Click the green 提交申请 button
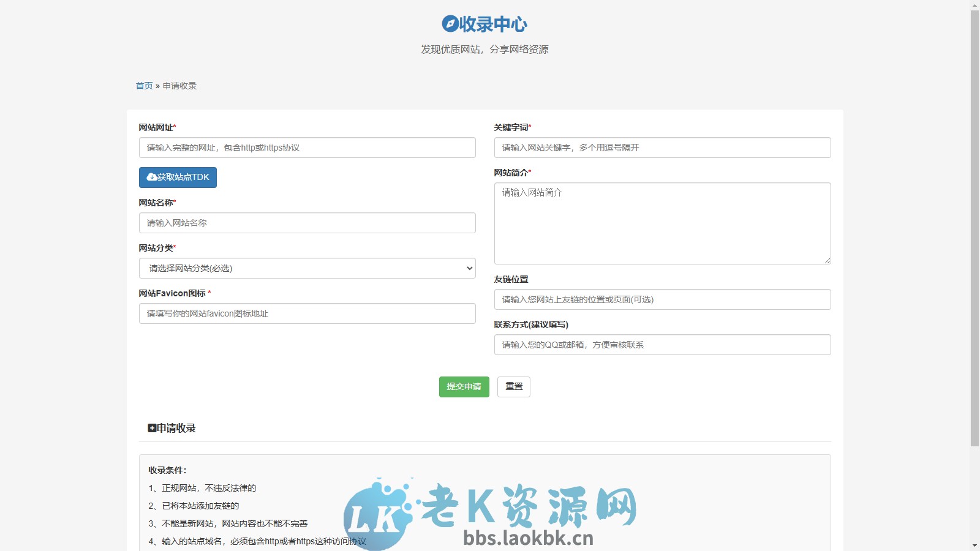 click(464, 386)
